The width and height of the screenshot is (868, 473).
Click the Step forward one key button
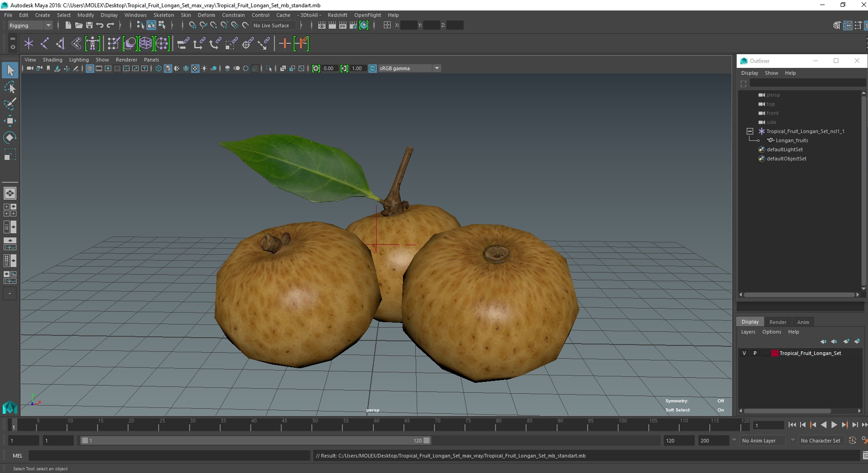(844, 425)
